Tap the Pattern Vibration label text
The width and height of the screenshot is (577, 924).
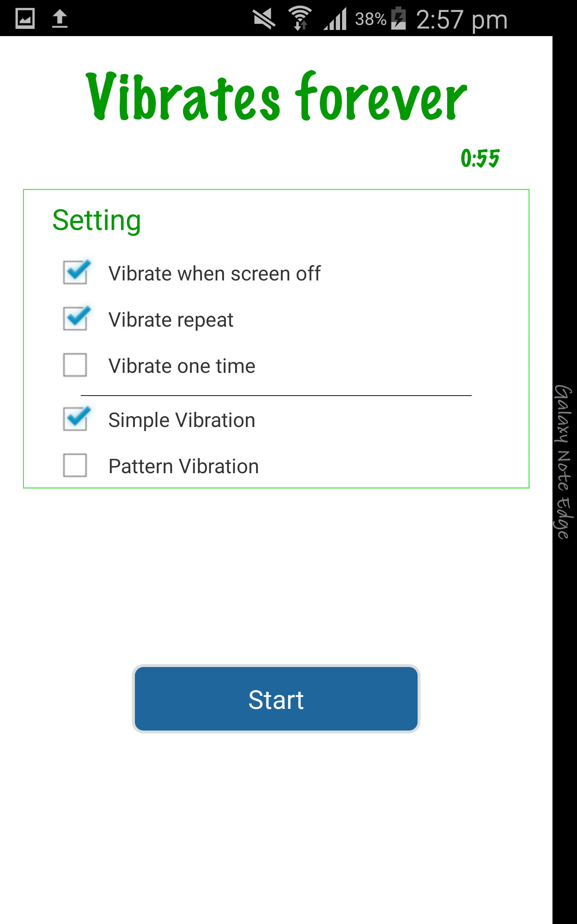tap(184, 466)
